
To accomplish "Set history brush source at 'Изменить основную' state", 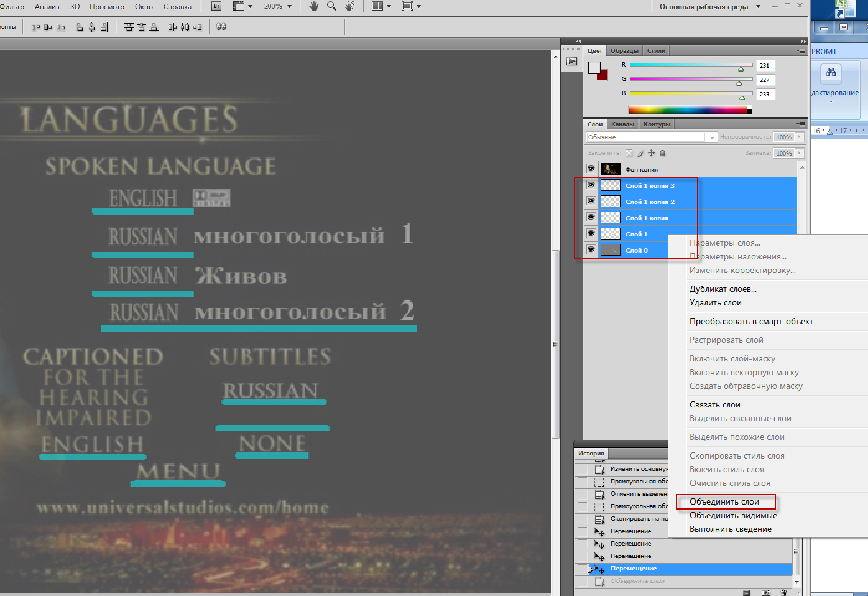I will [582, 469].
